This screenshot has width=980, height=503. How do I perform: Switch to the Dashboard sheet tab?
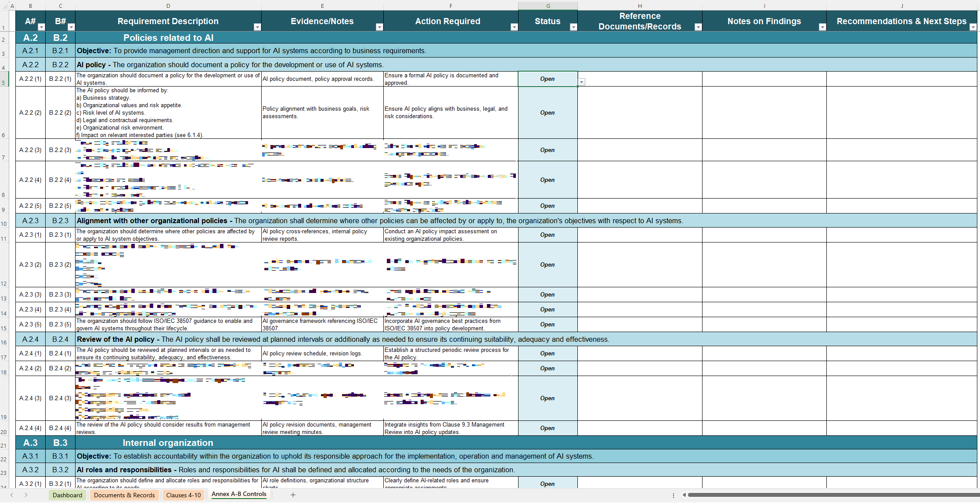pos(67,495)
